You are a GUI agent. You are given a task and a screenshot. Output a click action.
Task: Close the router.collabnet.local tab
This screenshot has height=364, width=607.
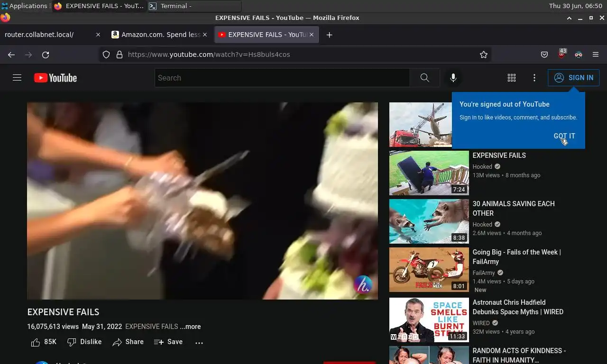coord(98,35)
